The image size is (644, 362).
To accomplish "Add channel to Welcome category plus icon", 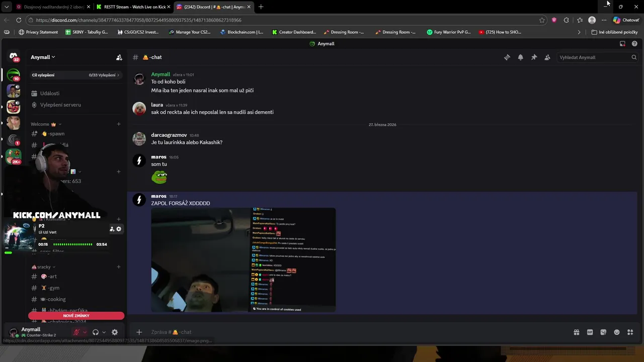I will pos(119,124).
